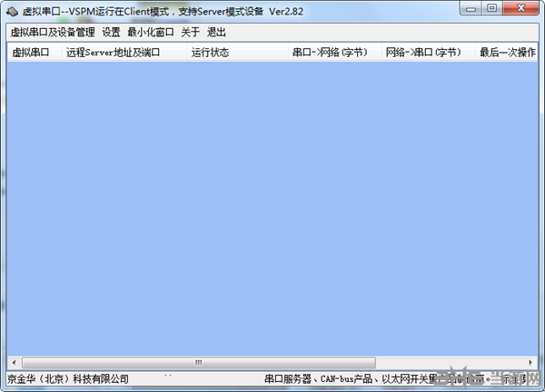Sort by the 网络->串口 (字节) column header
Viewport: 545px width, 392px height.
428,53
